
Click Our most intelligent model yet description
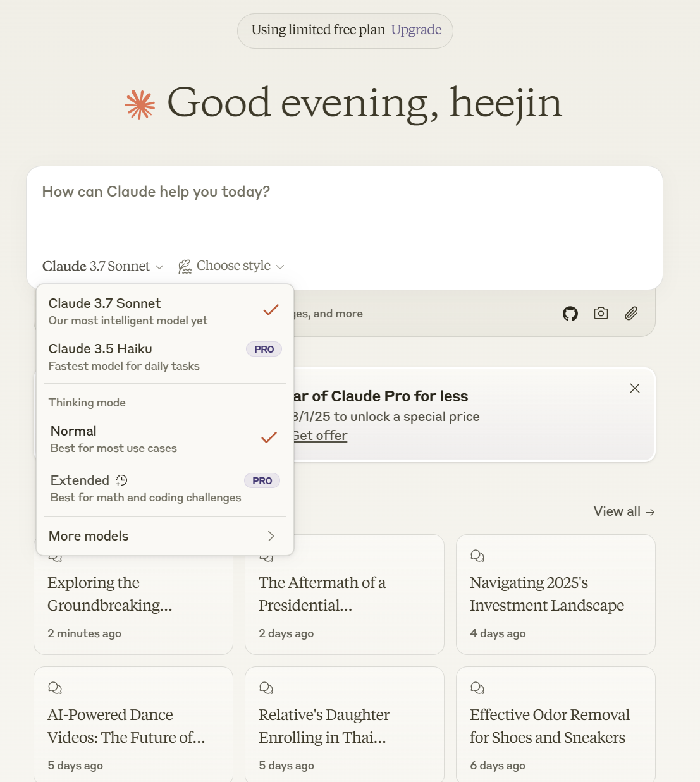coord(128,321)
